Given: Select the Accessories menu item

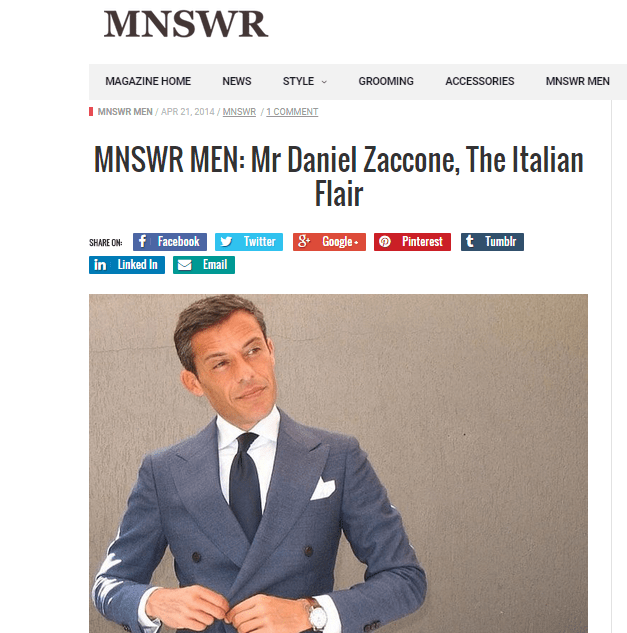Looking at the screenshot, I should tap(480, 81).
